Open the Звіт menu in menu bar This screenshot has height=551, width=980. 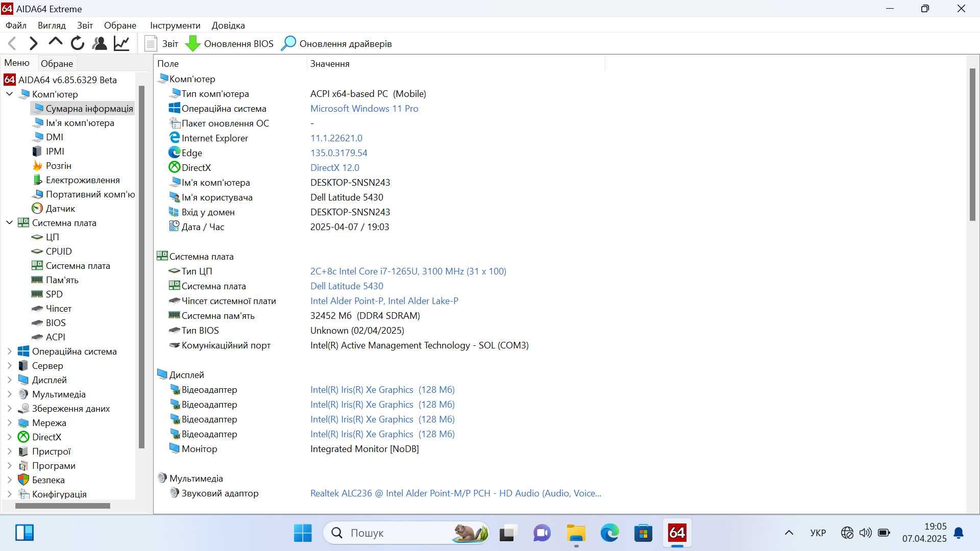coord(85,25)
